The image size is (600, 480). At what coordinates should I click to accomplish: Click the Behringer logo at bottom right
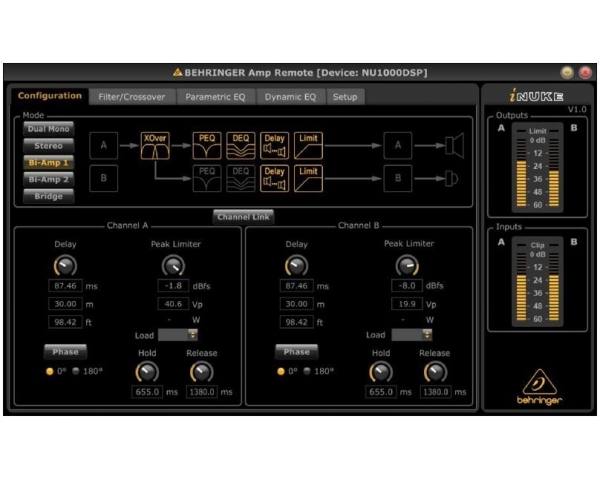point(539,387)
